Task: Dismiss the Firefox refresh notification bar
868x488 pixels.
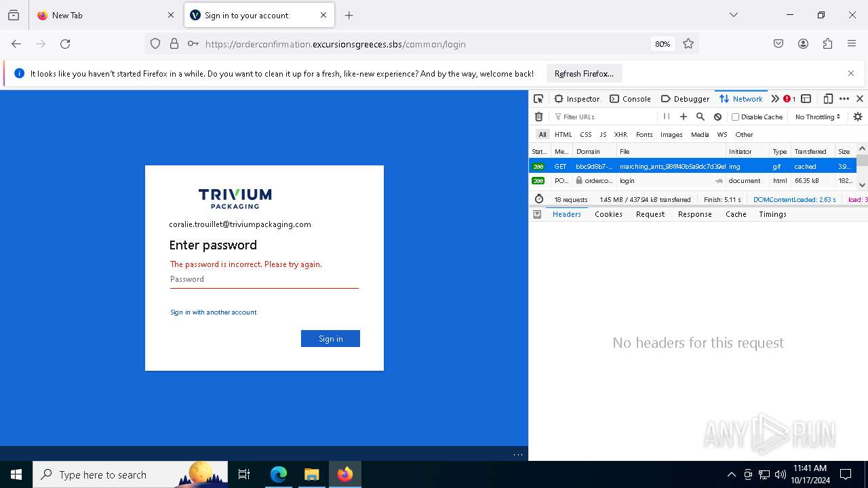Action: pyautogui.click(x=851, y=73)
